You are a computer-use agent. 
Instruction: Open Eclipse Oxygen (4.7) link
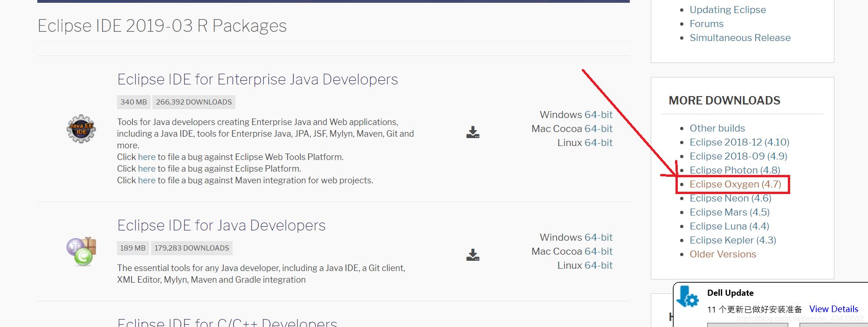pos(736,184)
